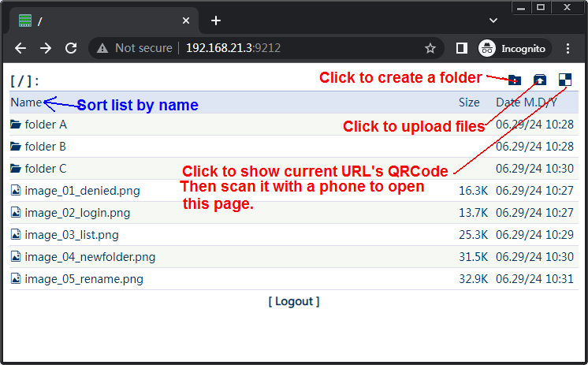The height and width of the screenshot is (365, 588).
Task: Expand the tab search chevron
Action: (493, 20)
